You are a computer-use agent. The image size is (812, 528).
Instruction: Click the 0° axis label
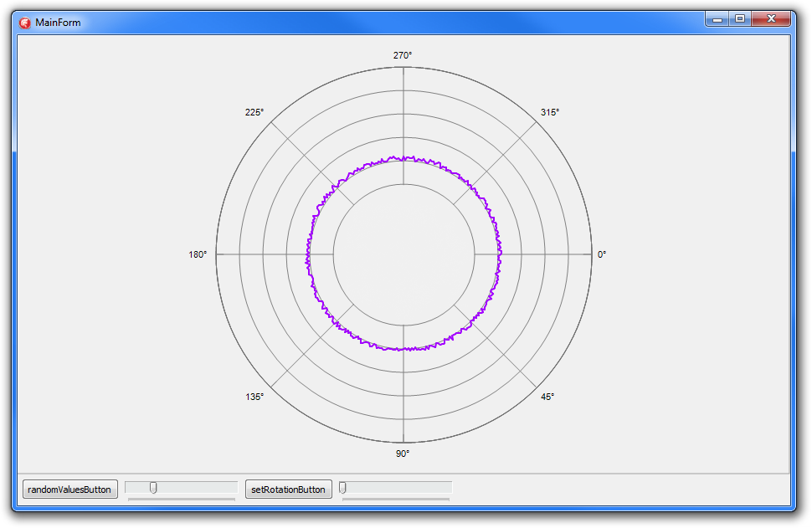pyautogui.click(x=602, y=254)
